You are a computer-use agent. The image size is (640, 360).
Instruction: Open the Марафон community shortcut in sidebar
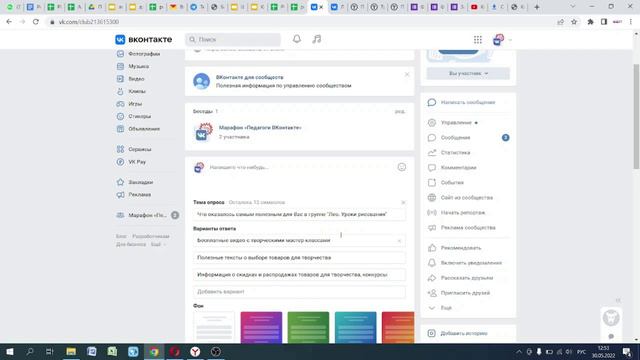click(x=147, y=215)
